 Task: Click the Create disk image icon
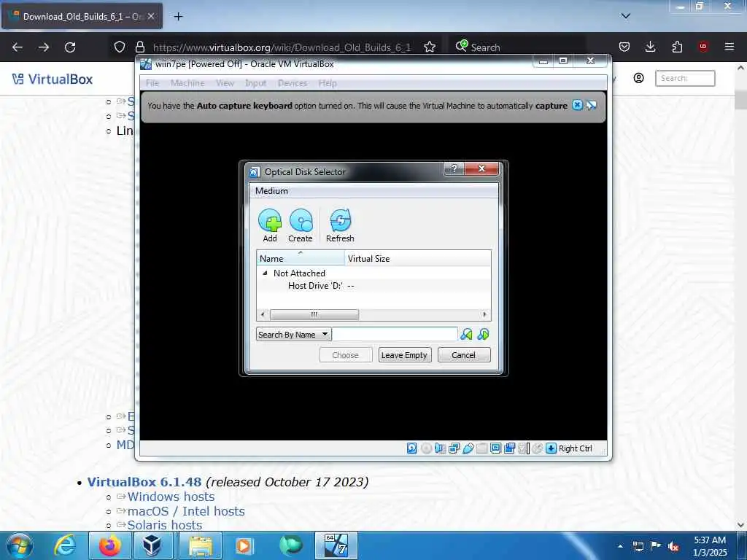[x=301, y=226]
